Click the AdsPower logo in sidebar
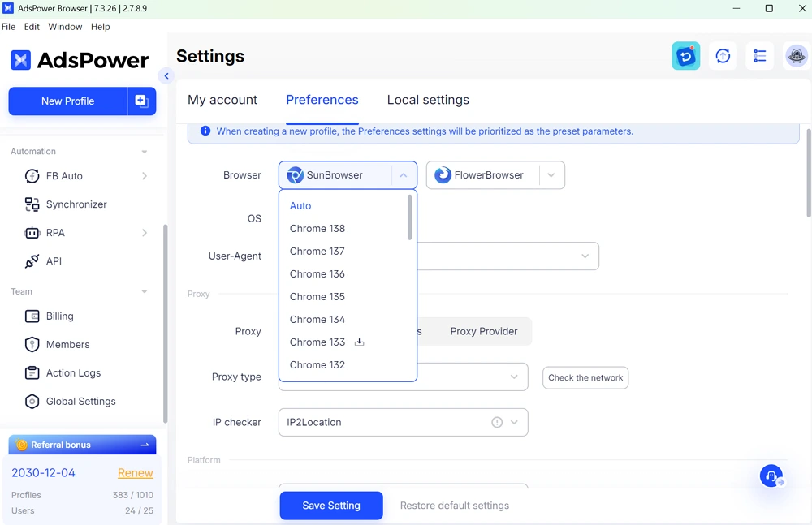The height and width of the screenshot is (525, 812). (80, 60)
